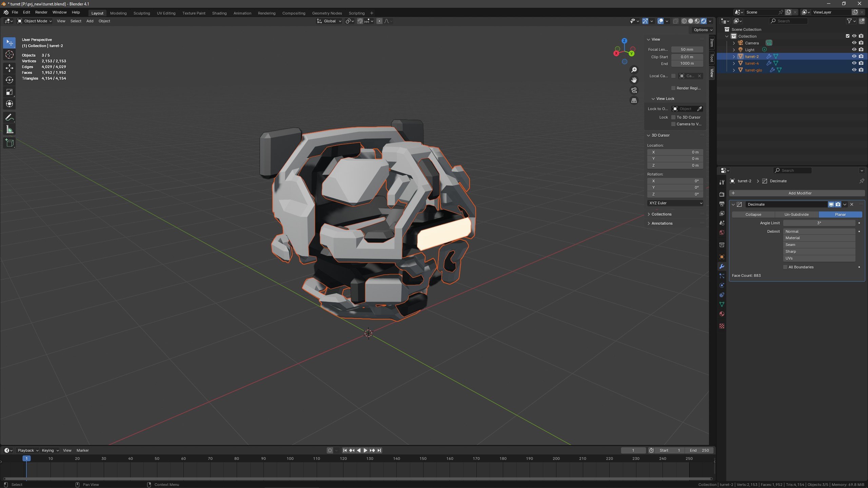868x488 pixels.
Task: Toggle Decimate modifier viewport display
Action: [x=831, y=204]
